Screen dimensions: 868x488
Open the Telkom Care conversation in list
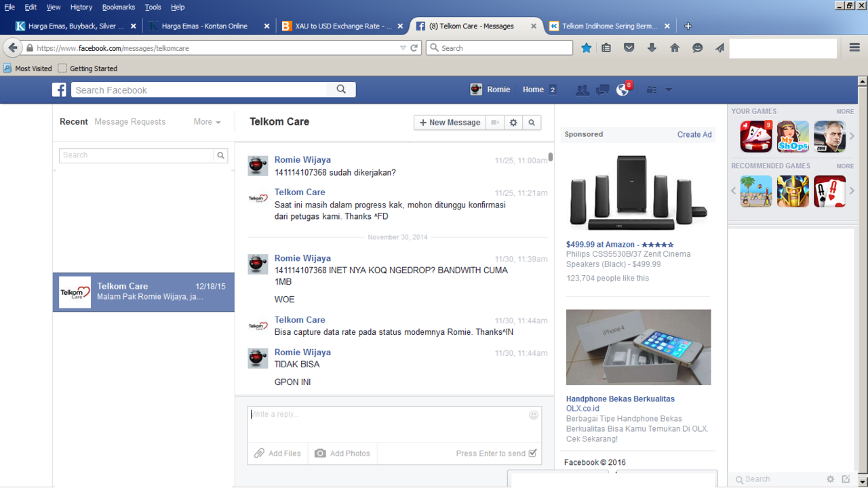(144, 292)
